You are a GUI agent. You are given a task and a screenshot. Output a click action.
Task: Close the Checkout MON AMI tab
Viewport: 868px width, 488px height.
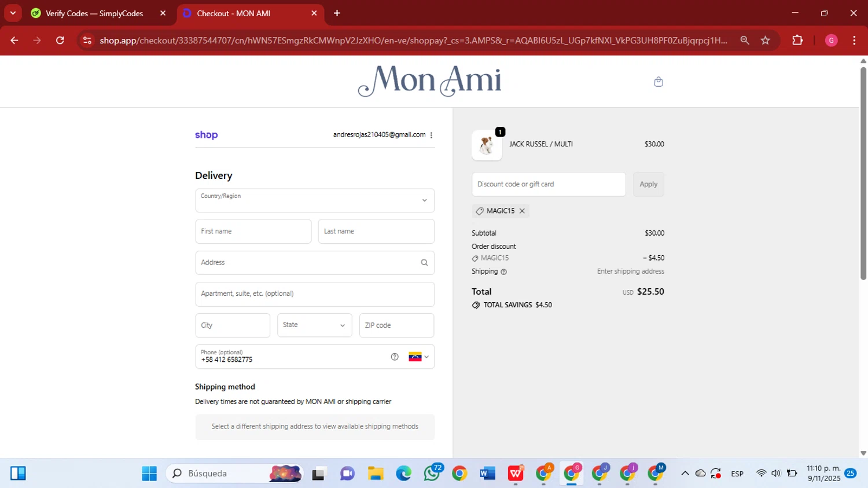314,13
